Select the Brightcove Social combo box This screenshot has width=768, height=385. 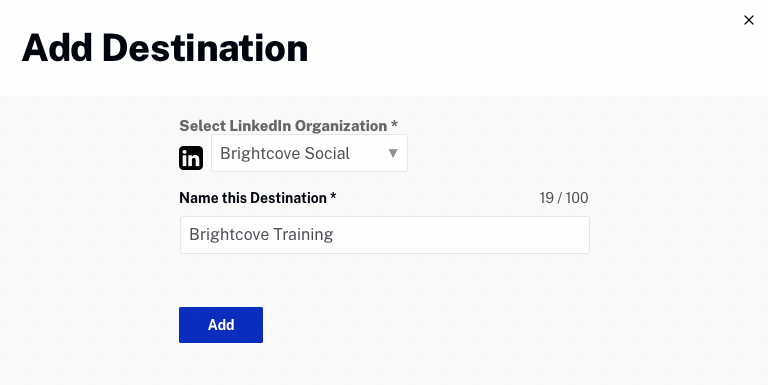pos(309,153)
